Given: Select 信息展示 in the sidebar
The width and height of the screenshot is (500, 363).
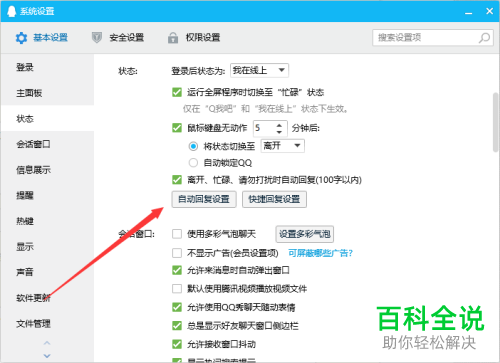Looking at the screenshot, I should pos(47,170).
